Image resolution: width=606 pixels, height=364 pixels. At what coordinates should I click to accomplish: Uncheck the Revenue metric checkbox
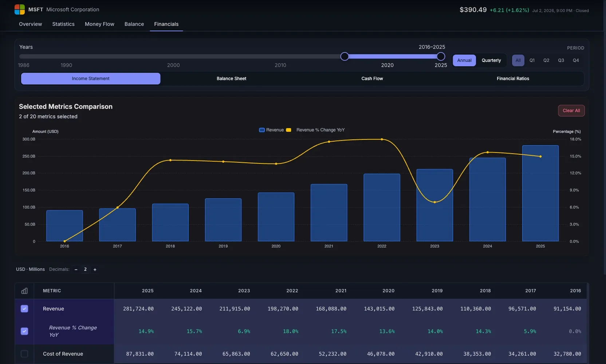[x=24, y=309]
